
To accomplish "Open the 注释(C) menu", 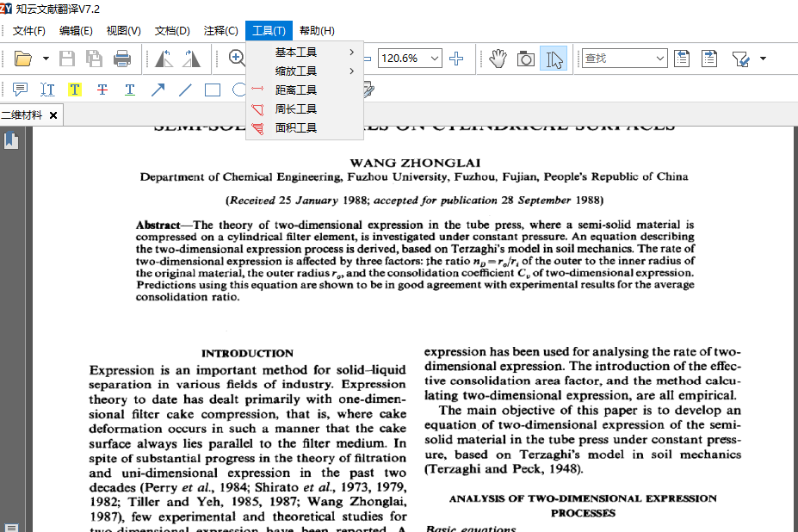I will [221, 31].
